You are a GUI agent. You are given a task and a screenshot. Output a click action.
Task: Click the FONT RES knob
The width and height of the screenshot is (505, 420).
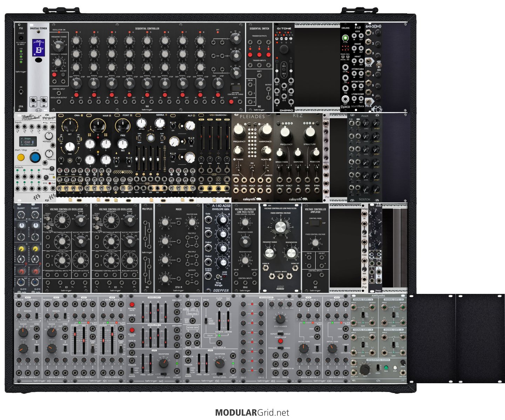click(x=122, y=144)
